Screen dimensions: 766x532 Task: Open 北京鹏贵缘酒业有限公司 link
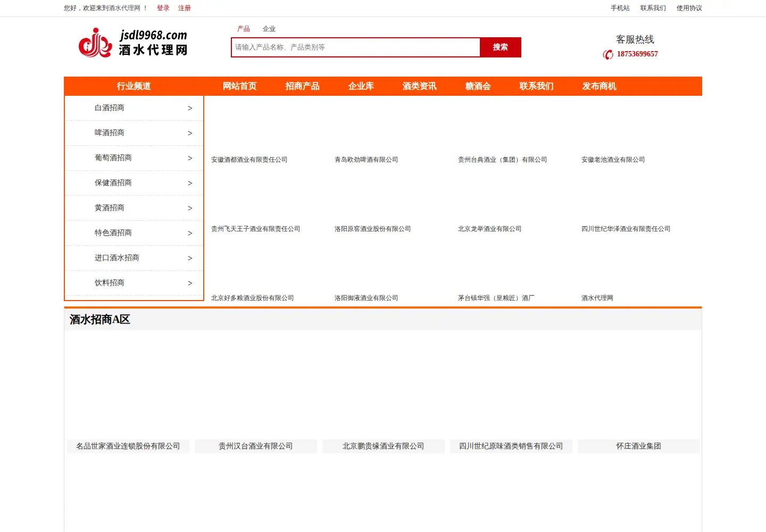(x=384, y=446)
